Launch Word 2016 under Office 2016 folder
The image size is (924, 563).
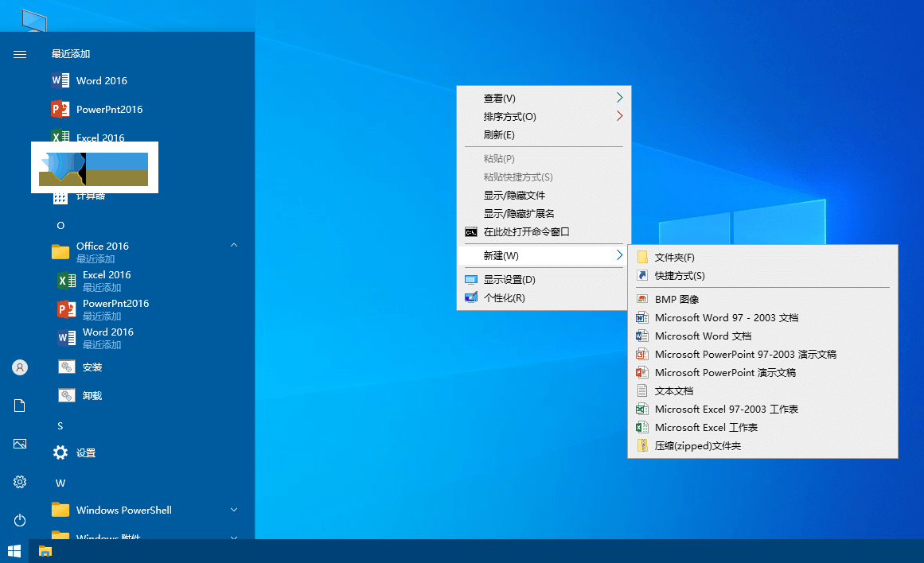tap(95, 338)
